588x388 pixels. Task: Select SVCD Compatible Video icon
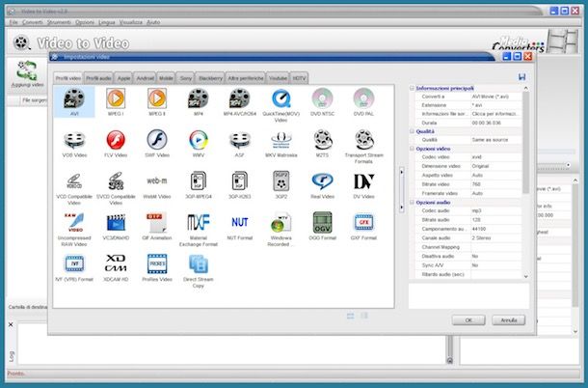tap(116, 181)
